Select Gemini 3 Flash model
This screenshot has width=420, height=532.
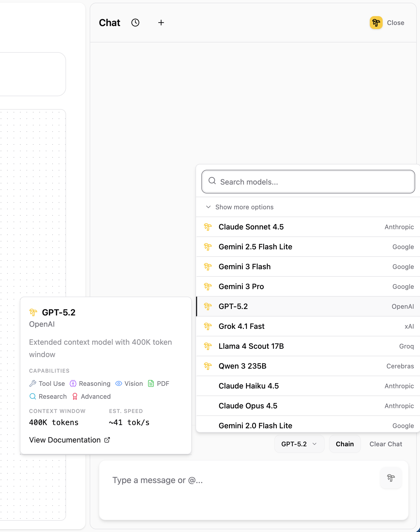[308, 267]
